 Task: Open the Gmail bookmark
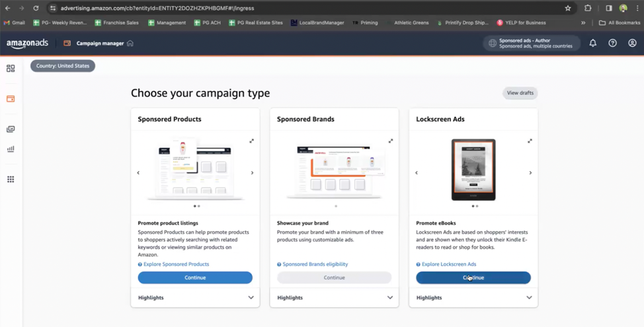(15, 22)
